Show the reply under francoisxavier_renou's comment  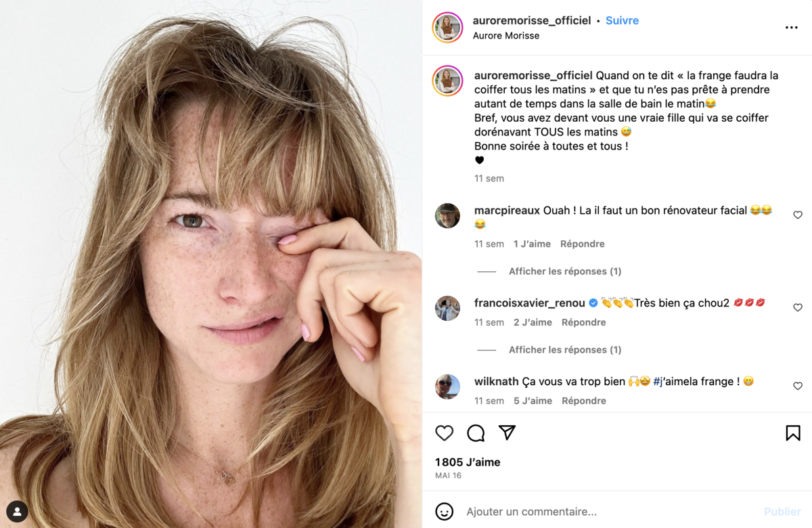coord(564,349)
